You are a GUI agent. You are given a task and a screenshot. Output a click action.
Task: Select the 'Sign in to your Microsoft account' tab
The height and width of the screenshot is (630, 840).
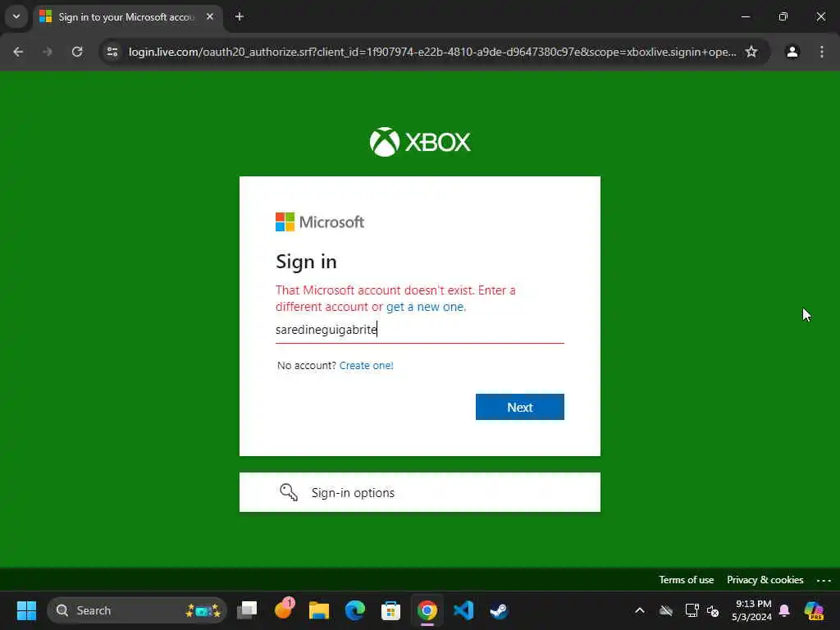coord(129,17)
